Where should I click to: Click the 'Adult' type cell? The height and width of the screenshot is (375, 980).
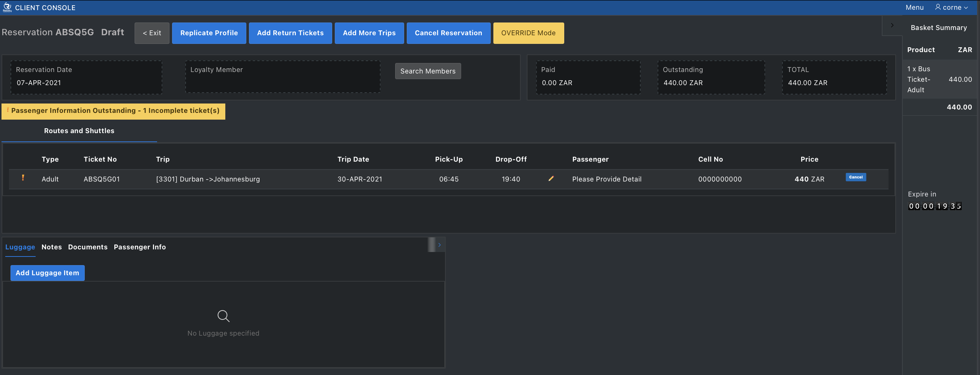point(50,179)
